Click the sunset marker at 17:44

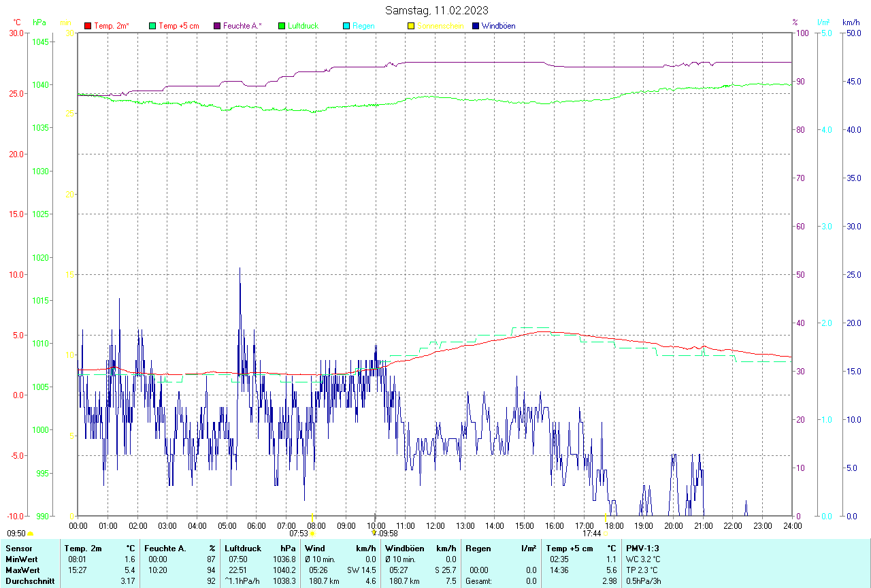click(606, 534)
